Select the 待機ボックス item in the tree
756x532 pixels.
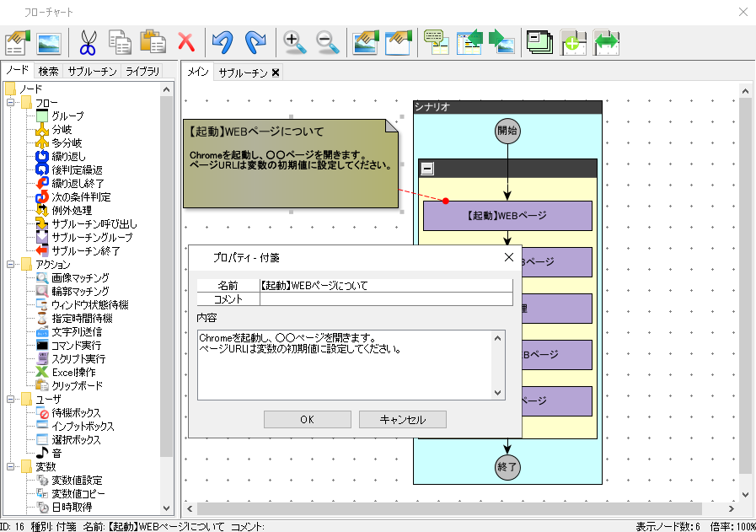76,413
